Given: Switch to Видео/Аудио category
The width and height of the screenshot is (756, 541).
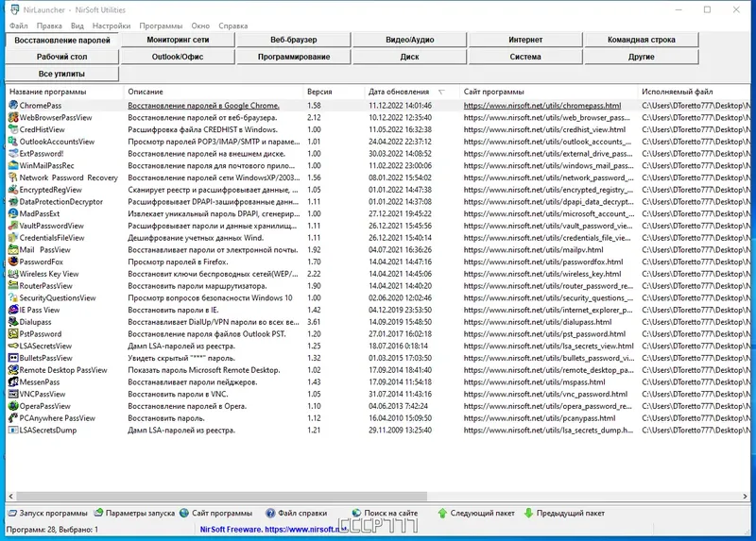Looking at the screenshot, I should click(x=410, y=40).
